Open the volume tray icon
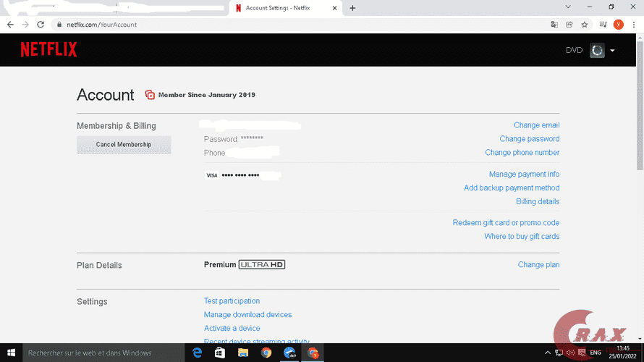Image resolution: width=644 pixels, height=362 pixels. 570,353
